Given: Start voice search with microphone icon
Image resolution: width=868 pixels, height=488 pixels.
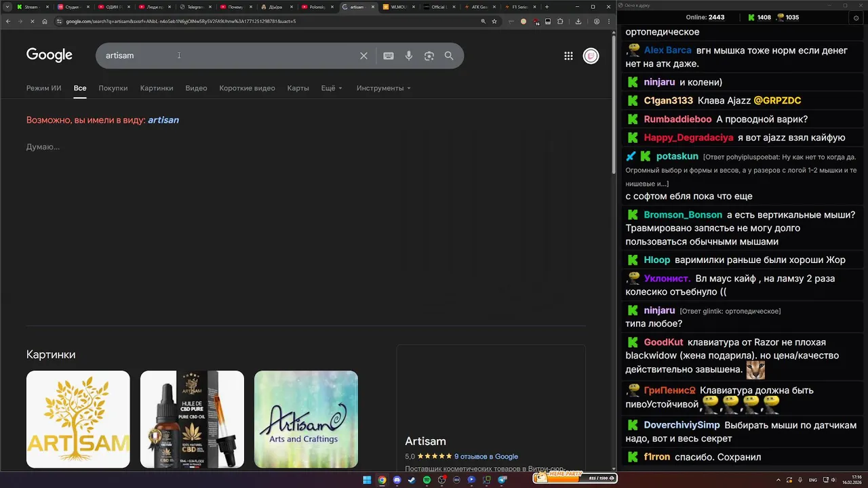Looking at the screenshot, I should click(x=409, y=56).
